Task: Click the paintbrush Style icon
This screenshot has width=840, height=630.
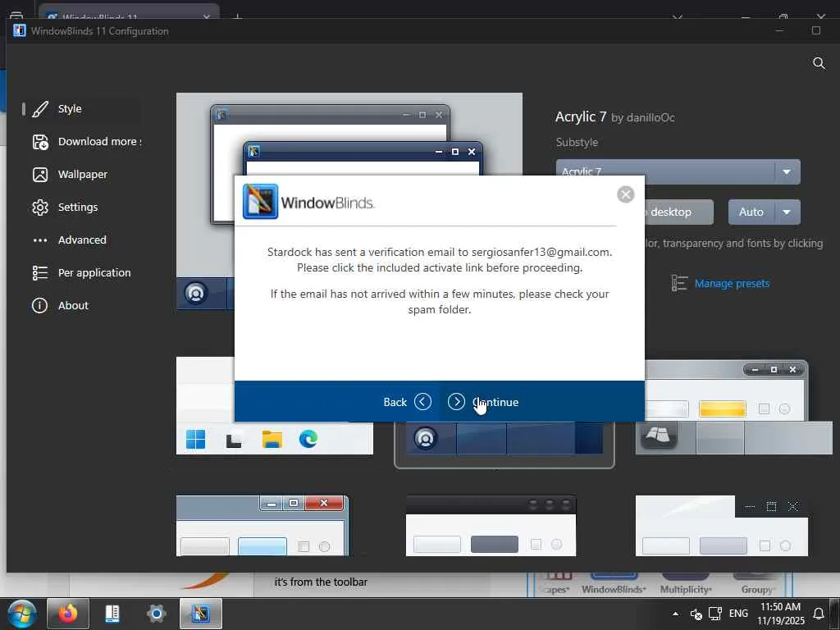Action: (40, 109)
